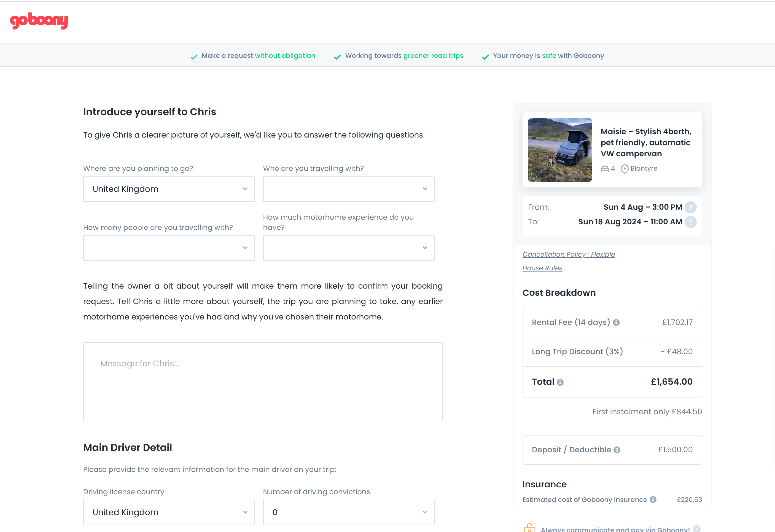Click the location pin icon beside Blantyre
The height and width of the screenshot is (532, 775).
624,169
